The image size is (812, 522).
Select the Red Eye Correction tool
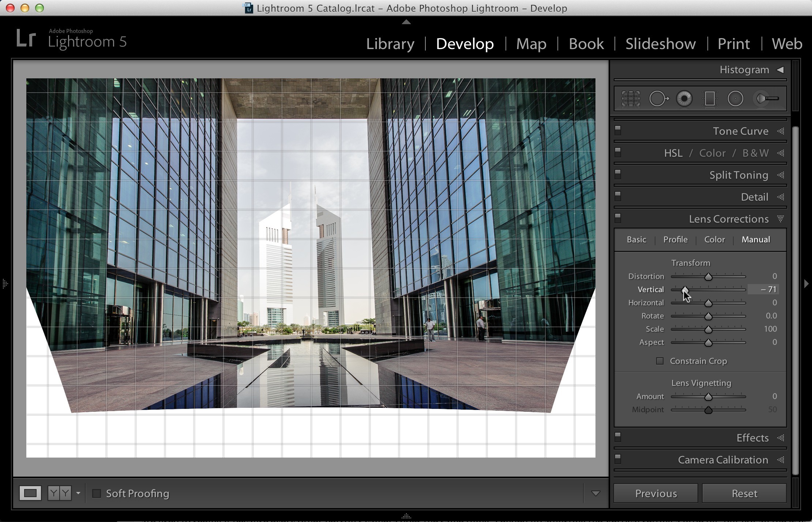pyautogui.click(x=684, y=98)
